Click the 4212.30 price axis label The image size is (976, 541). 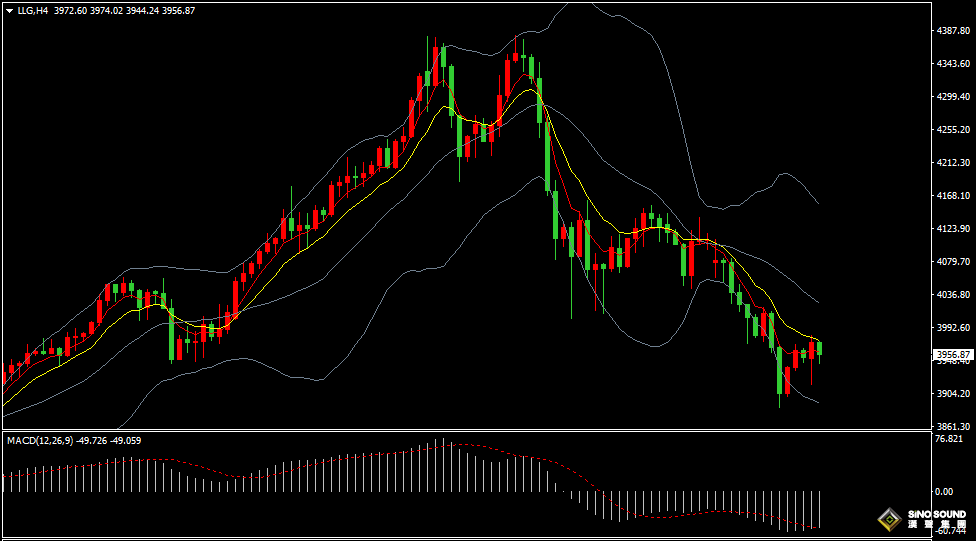pyautogui.click(x=952, y=163)
